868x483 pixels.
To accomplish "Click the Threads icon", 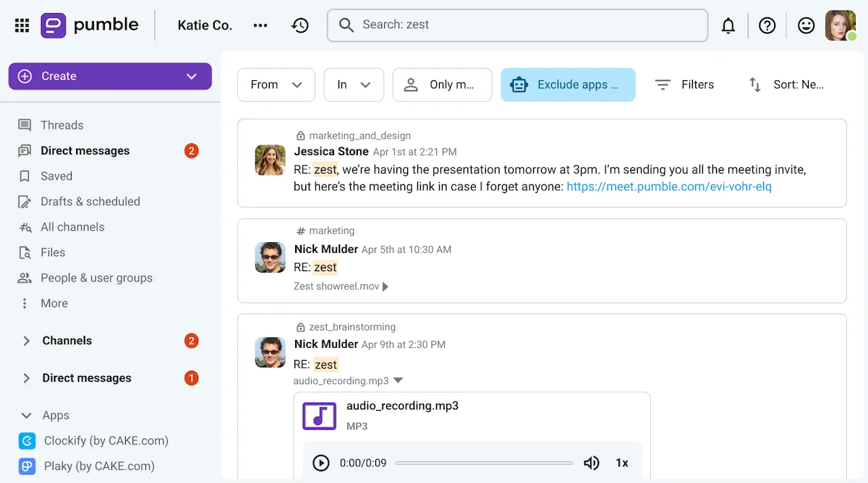I will (x=25, y=125).
